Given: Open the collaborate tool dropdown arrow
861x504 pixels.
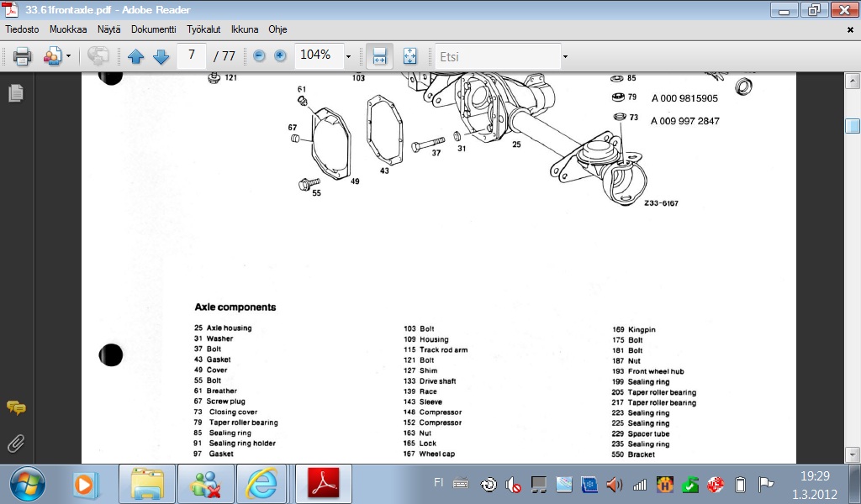Looking at the screenshot, I should [x=69, y=56].
